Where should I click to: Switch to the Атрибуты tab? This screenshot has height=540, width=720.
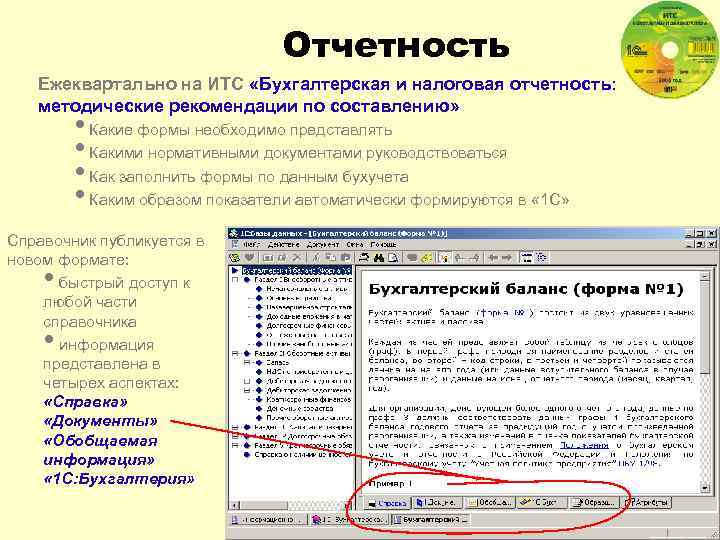click(x=647, y=503)
